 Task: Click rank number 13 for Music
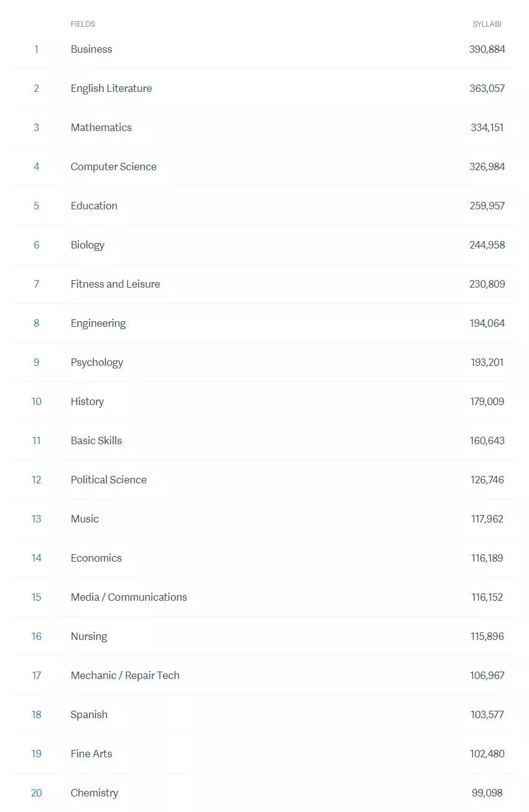[37, 519]
